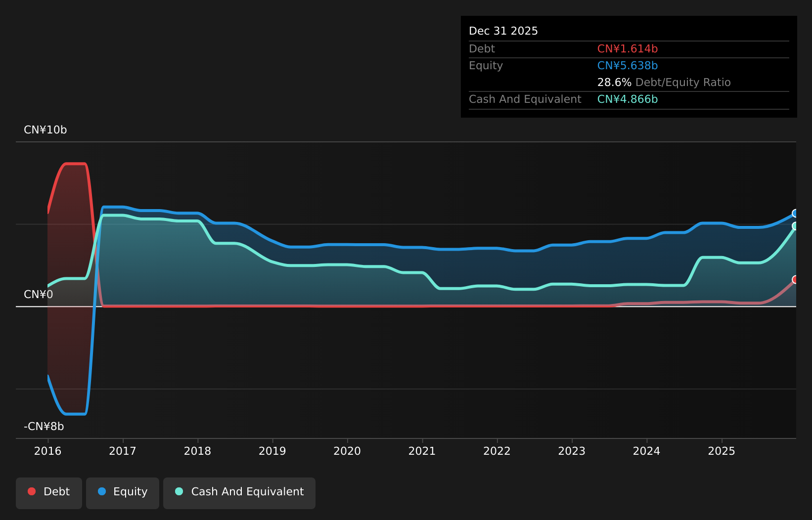Viewport: 812px width, 520px height.
Task: Toggle the Equity series legend button
Action: [123, 493]
